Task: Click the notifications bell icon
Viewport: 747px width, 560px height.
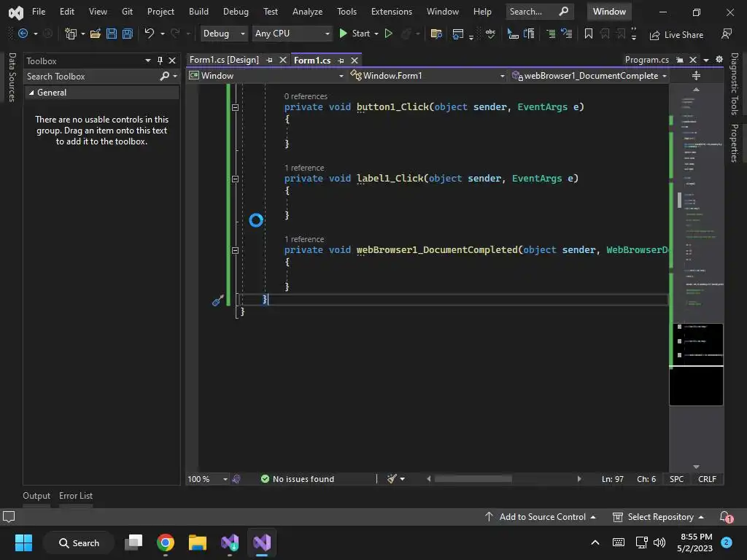Action: 726,517
